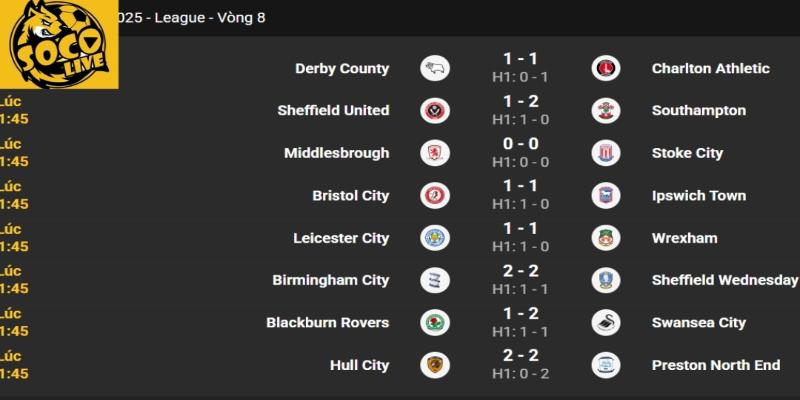This screenshot has width=800, height=400.
Task: Click the Preston North End crest
Action: pyautogui.click(x=605, y=365)
